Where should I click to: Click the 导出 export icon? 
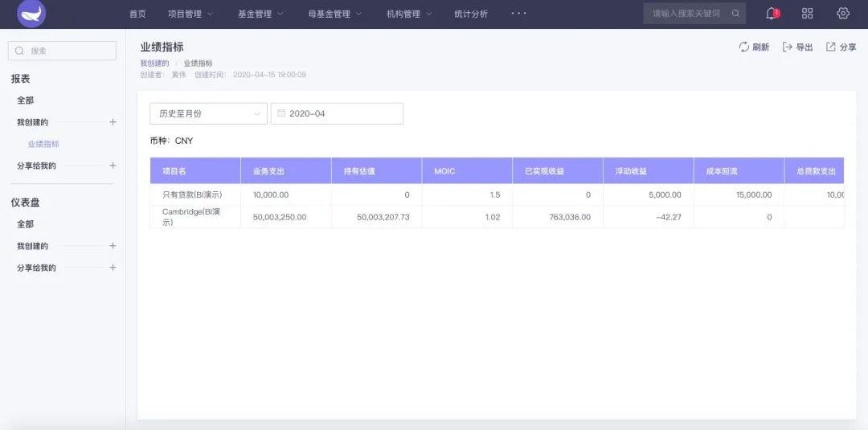(x=787, y=47)
